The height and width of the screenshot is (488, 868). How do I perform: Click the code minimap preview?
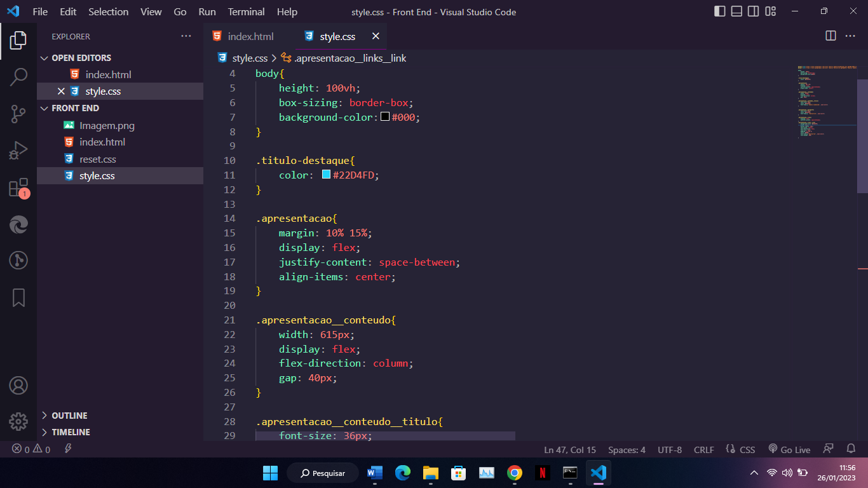[x=827, y=102]
